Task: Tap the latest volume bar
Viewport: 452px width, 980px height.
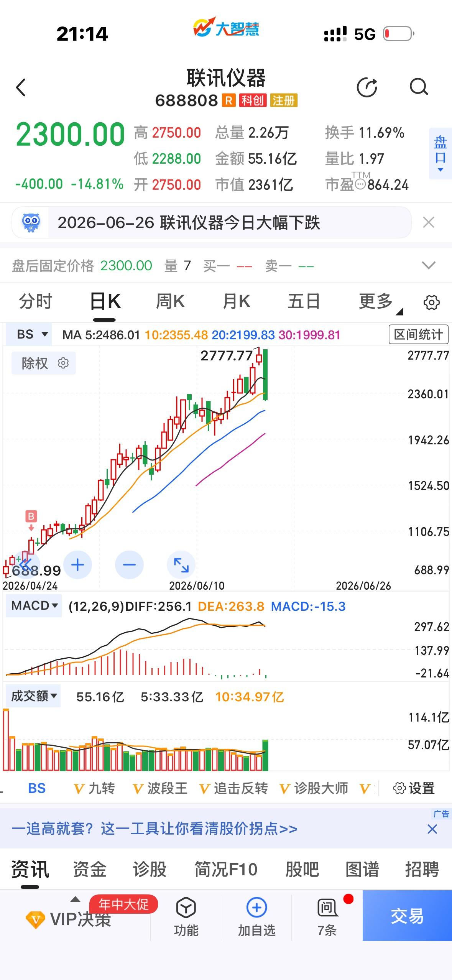Action: point(265,755)
